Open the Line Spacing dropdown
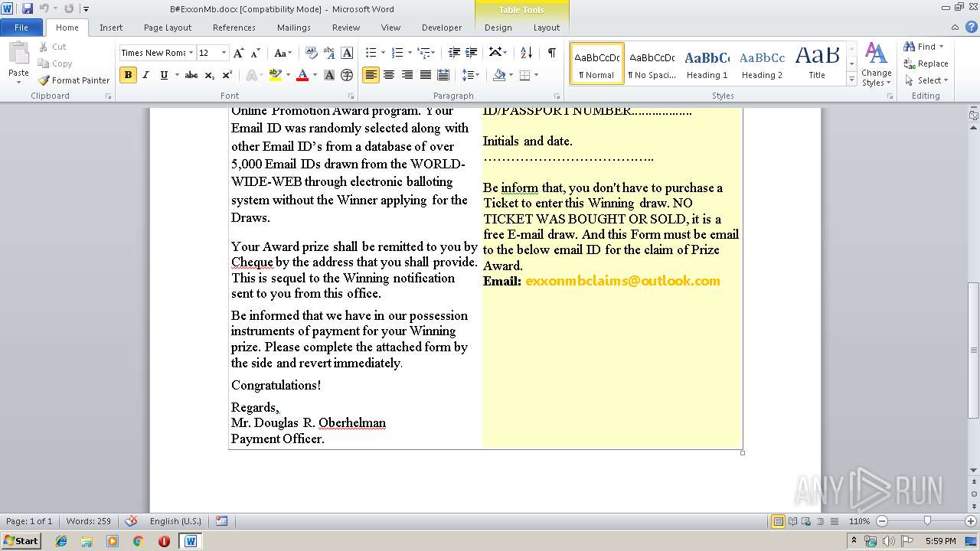Viewport: 980px width, 551px height. point(471,75)
